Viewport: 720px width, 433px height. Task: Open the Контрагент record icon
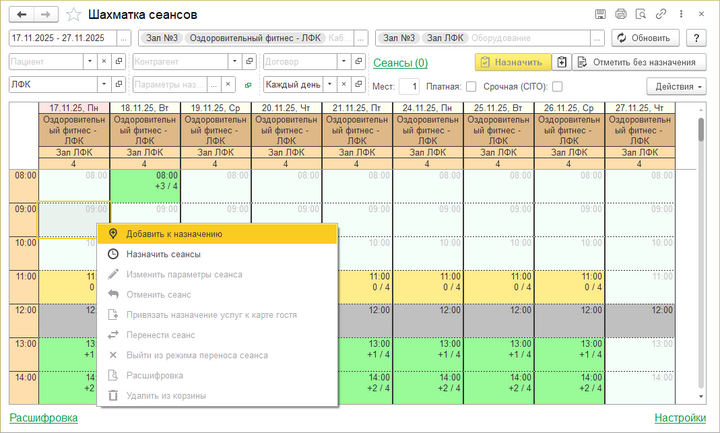coord(249,62)
